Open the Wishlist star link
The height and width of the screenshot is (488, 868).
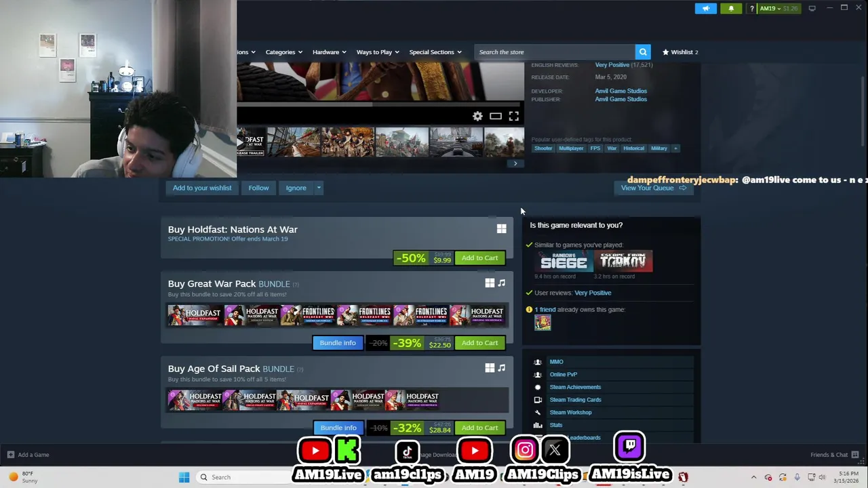point(680,52)
